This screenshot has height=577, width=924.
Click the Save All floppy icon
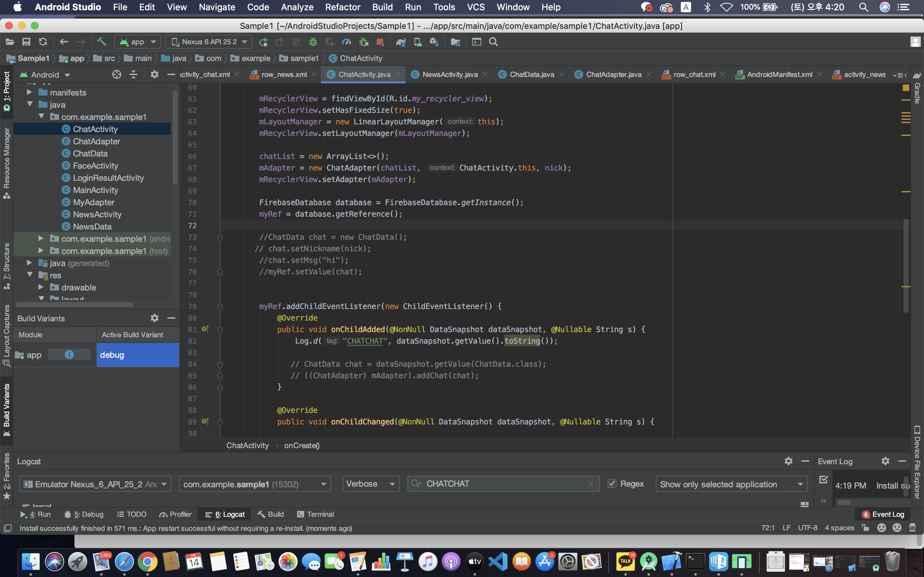click(x=26, y=42)
